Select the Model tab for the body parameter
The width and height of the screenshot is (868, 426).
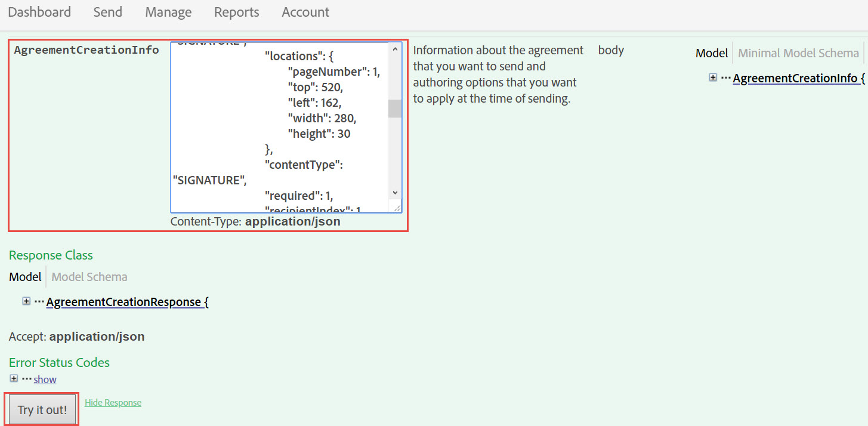711,53
